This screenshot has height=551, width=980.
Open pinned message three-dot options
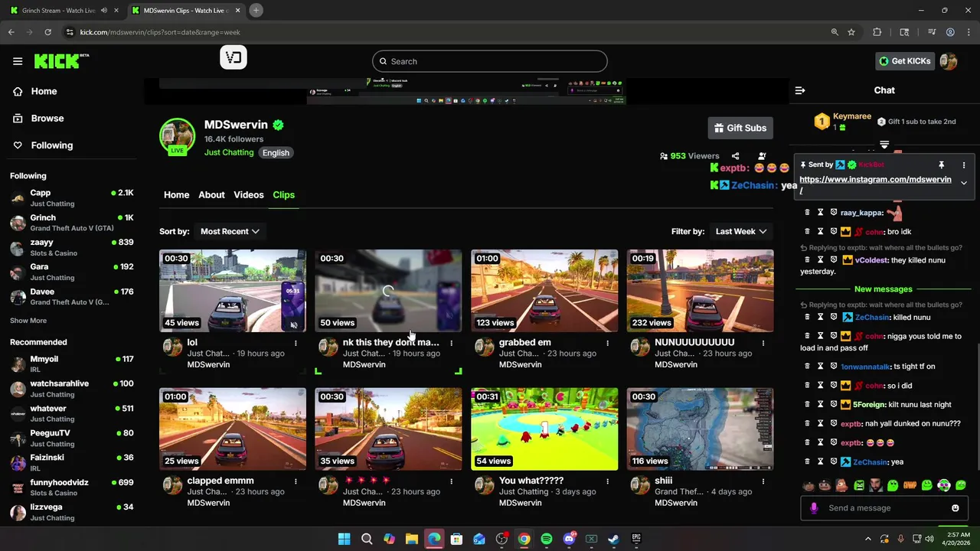point(964,165)
